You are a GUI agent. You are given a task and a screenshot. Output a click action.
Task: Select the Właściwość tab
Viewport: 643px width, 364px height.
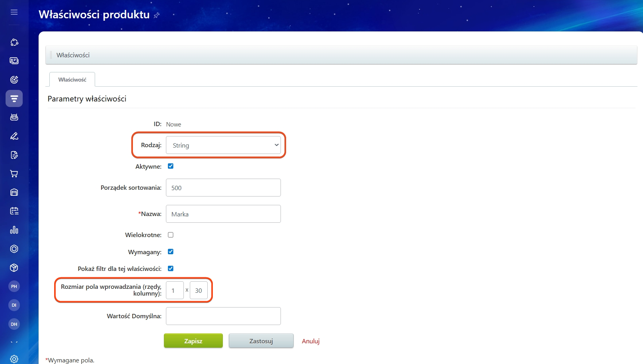72,80
